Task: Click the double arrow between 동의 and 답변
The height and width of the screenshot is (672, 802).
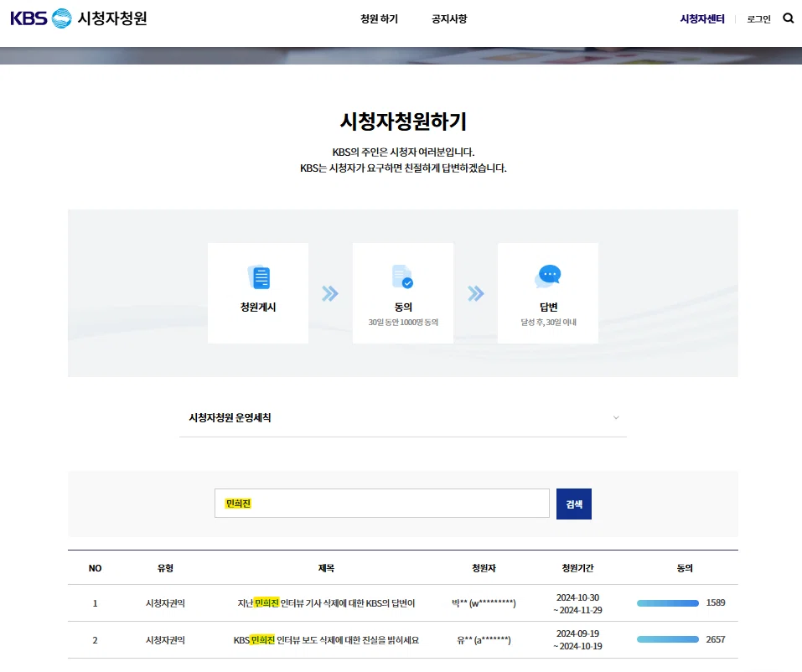Action: tap(476, 293)
